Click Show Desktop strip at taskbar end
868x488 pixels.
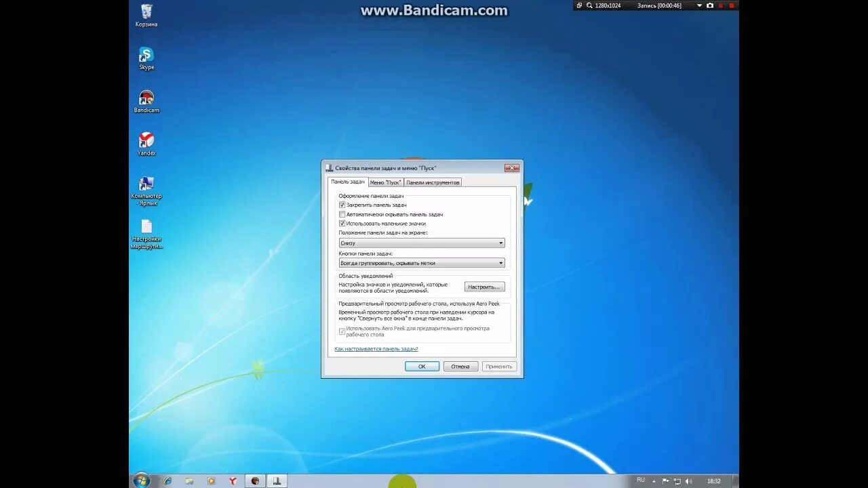point(735,481)
